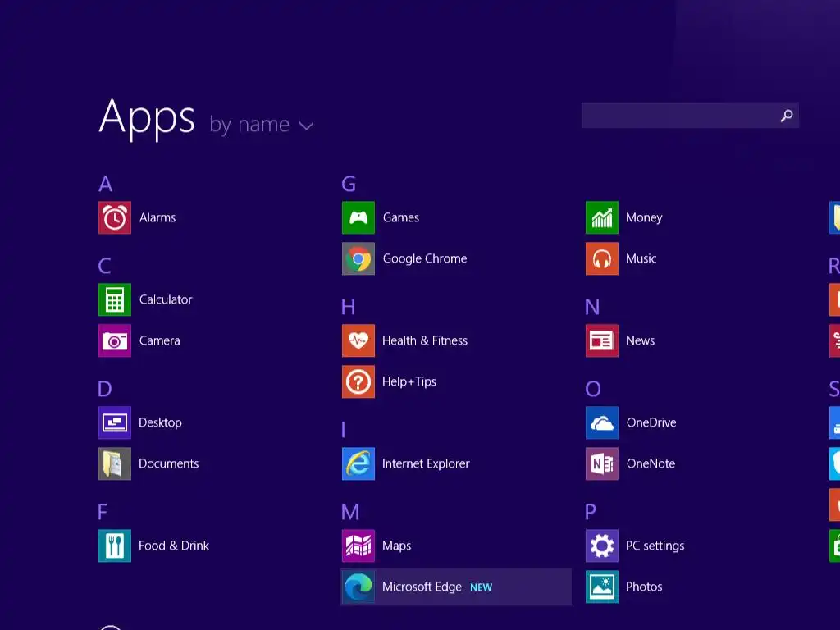Select the letter C group header
840x630 pixels.
coord(105,267)
